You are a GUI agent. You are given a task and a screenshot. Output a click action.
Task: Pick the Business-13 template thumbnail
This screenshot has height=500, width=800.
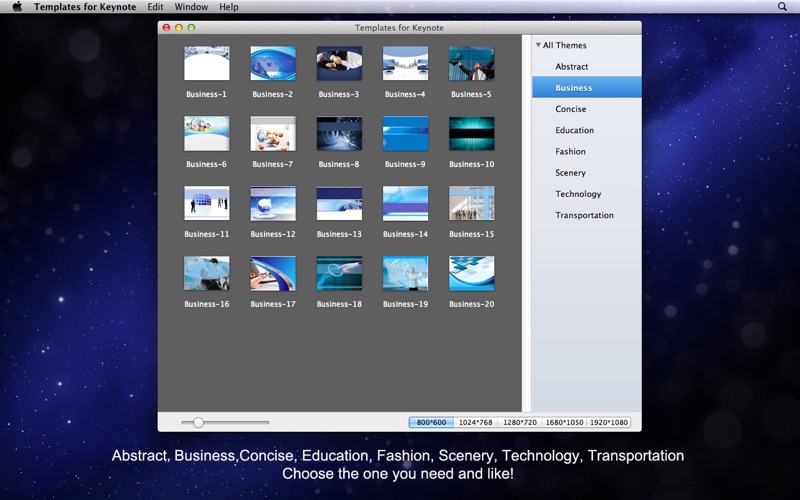339,203
